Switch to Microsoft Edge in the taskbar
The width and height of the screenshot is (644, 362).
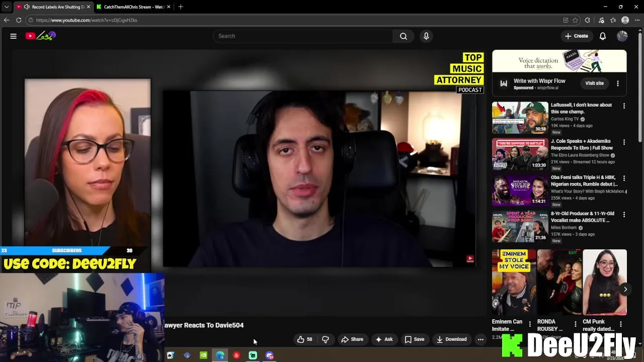(220, 355)
